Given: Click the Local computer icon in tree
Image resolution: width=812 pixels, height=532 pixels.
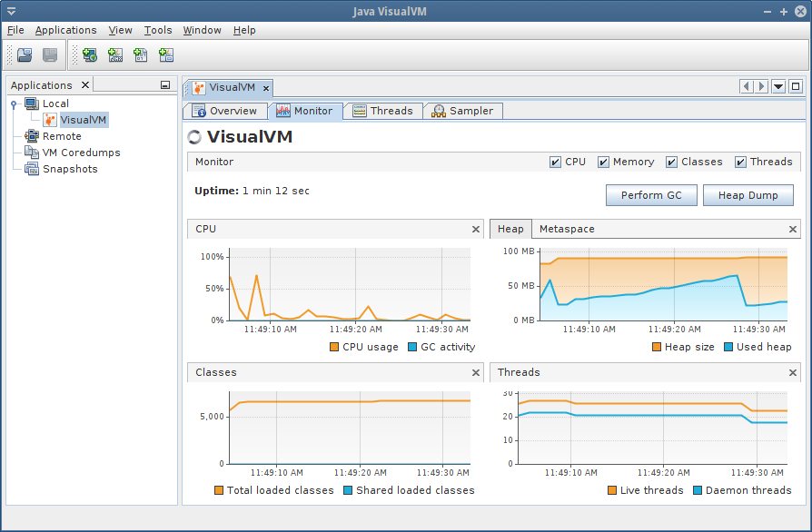Looking at the screenshot, I should tap(32, 103).
